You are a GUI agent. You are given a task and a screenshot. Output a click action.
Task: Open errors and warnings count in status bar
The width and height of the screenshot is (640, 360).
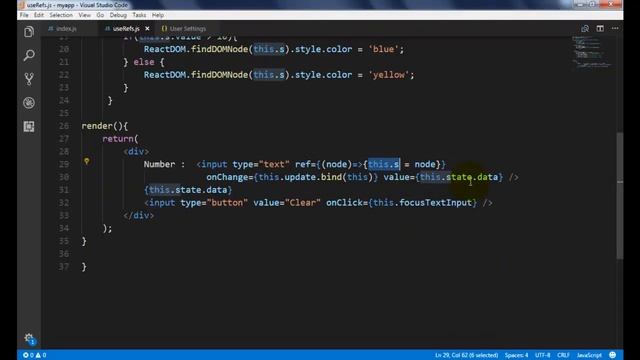tap(35, 355)
